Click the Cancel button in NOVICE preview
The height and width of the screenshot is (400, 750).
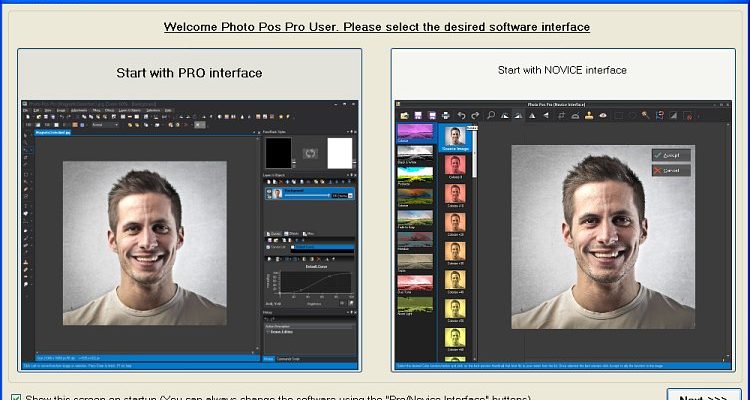pos(672,170)
